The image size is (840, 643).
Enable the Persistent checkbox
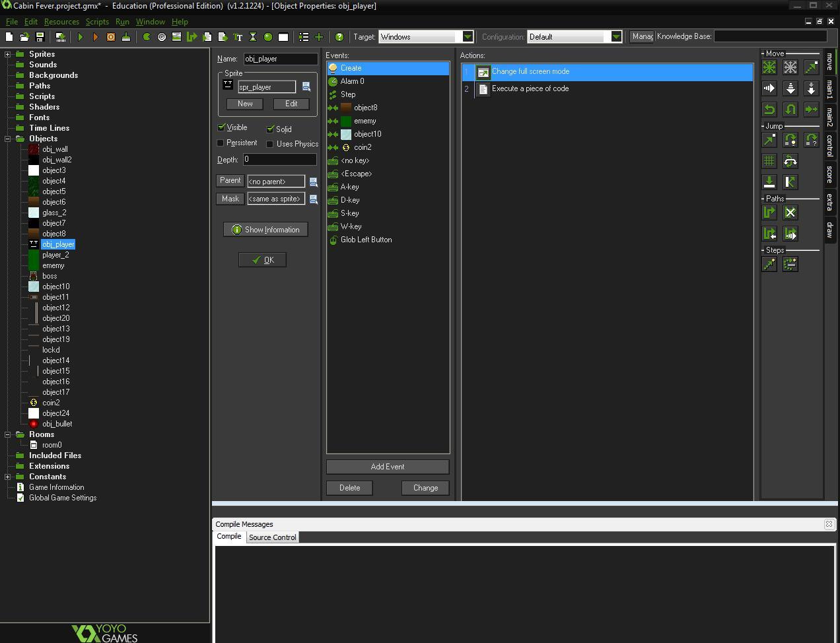point(221,143)
